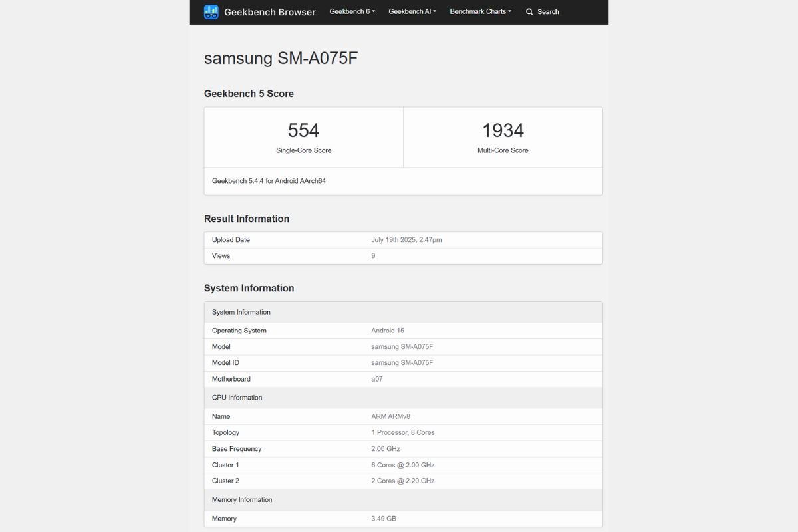The image size is (798, 532).
Task: Select the July 19th 2025, 2:47pm value
Action: [x=406, y=240]
